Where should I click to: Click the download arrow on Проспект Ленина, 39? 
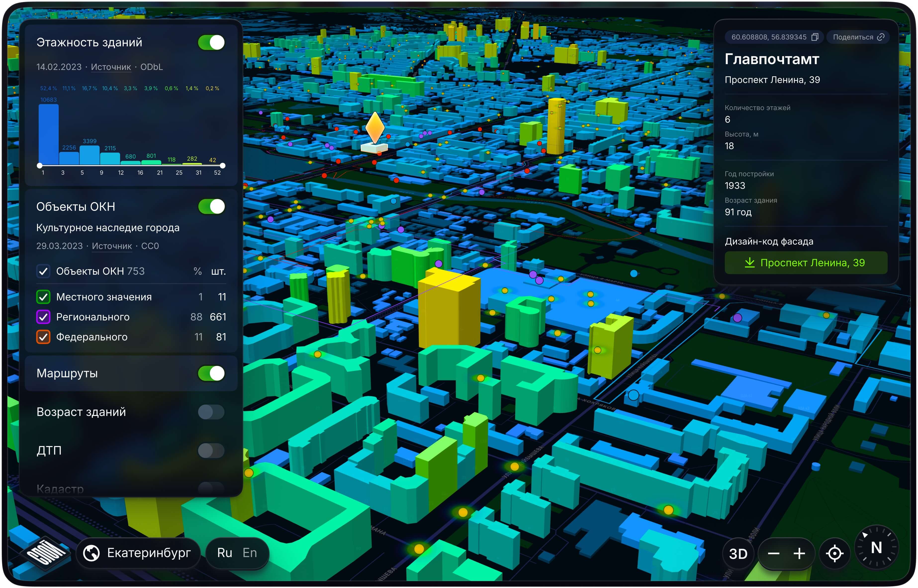coord(749,262)
